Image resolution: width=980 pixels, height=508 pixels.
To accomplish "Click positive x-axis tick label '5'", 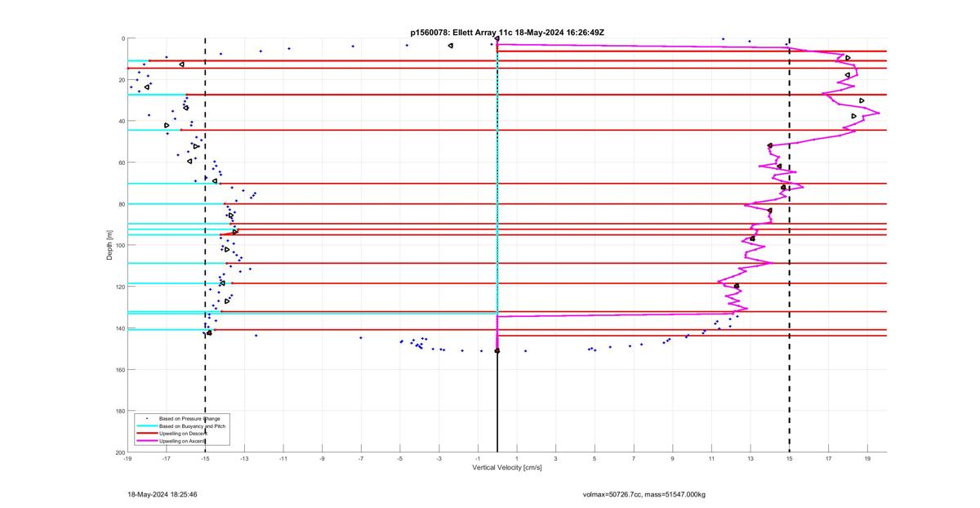I will coord(595,459).
